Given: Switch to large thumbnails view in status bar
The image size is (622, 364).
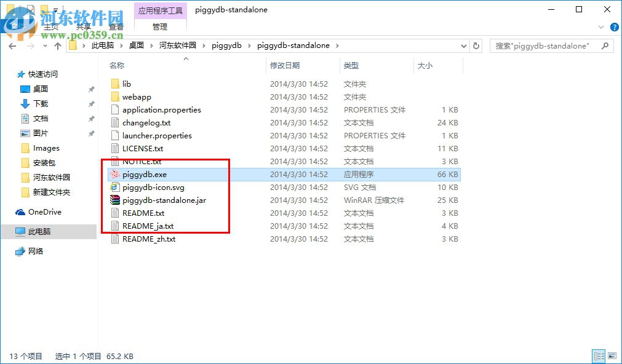Looking at the screenshot, I should 612,355.
